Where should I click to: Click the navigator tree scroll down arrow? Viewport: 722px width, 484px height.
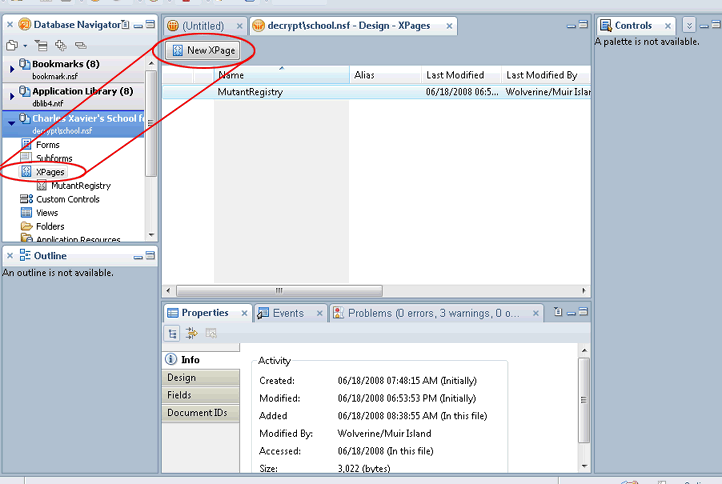coord(151,235)
